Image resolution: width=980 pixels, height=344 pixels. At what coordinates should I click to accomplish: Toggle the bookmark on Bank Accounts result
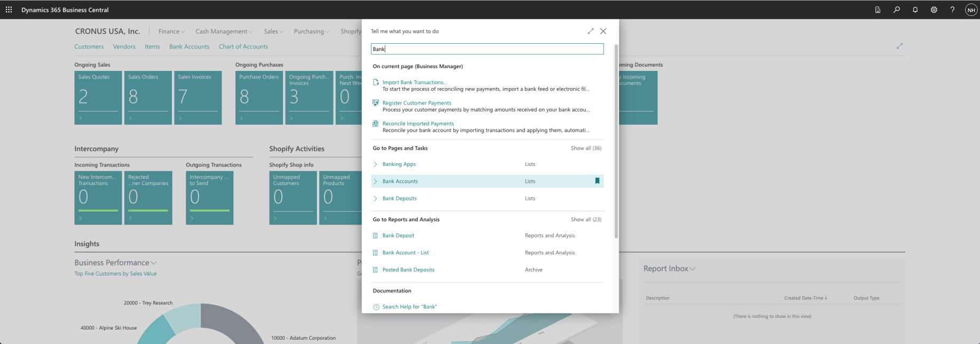597,181
